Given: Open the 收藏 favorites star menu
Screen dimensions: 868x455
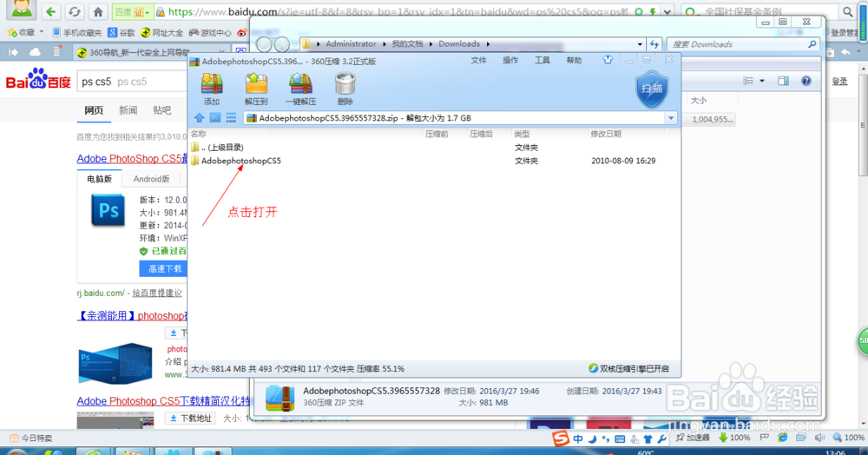Looking at the screenshot, I should (x=25, y=33).
